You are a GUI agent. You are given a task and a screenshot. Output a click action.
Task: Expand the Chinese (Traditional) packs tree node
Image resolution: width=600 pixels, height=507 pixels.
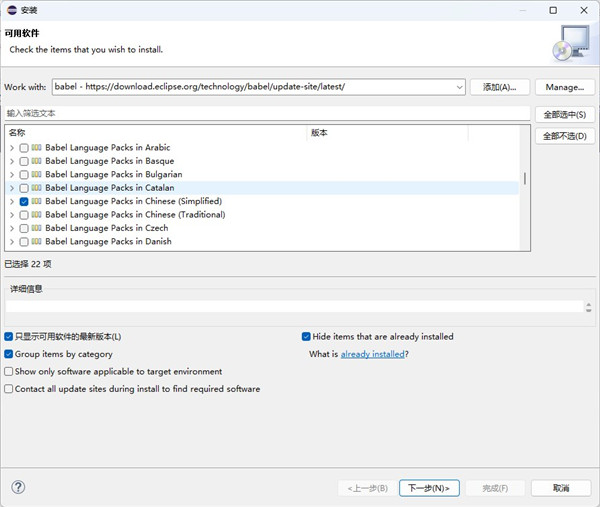point(12,215)
